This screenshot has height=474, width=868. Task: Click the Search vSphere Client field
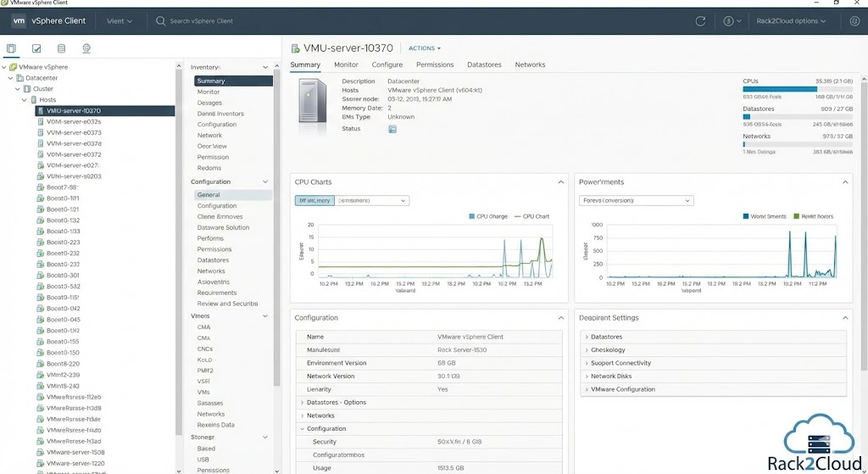coord(202,20)
